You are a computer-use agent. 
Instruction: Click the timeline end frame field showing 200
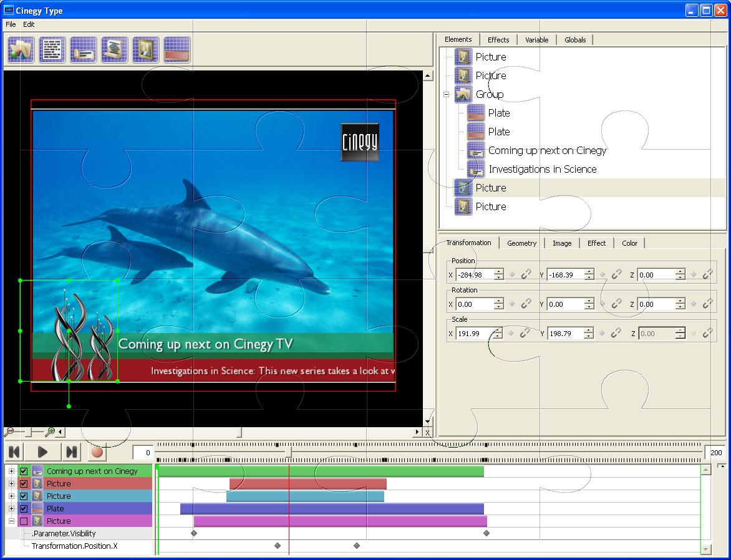tap(715, 452)
